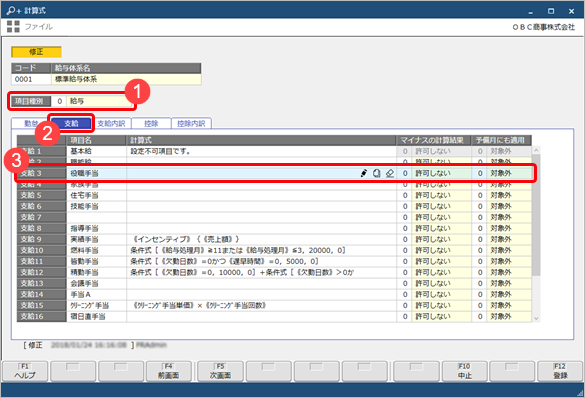Click the 支給 7 row header
The width and height of the screenshot is (585, 398).
[42, 217]
